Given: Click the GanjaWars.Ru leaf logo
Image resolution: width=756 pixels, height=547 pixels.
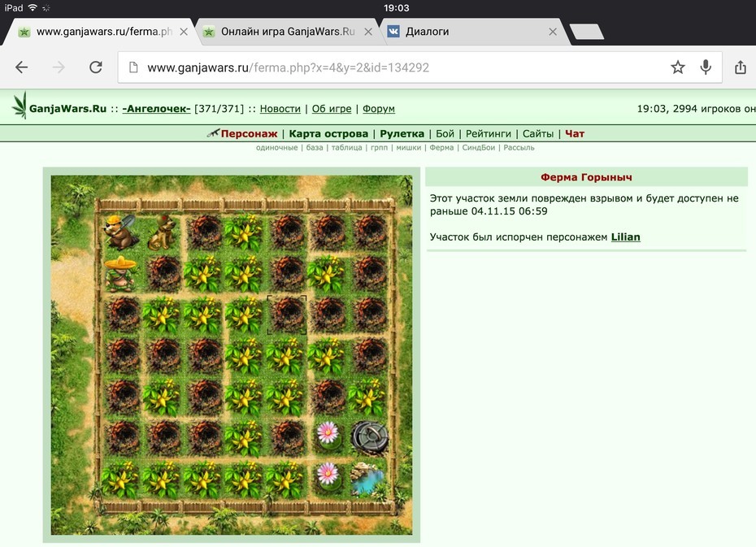Looking at the screenshot, I should [x=20, y=106].
